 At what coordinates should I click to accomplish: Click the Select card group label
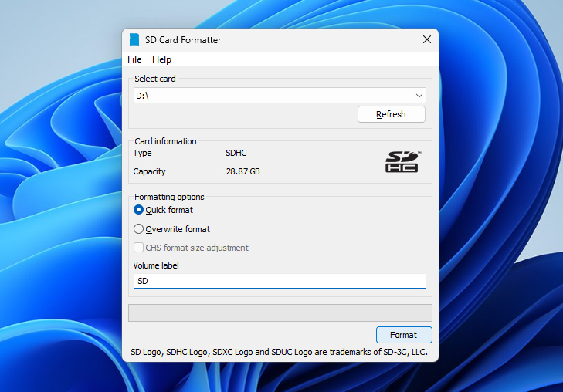pos(155,79)
